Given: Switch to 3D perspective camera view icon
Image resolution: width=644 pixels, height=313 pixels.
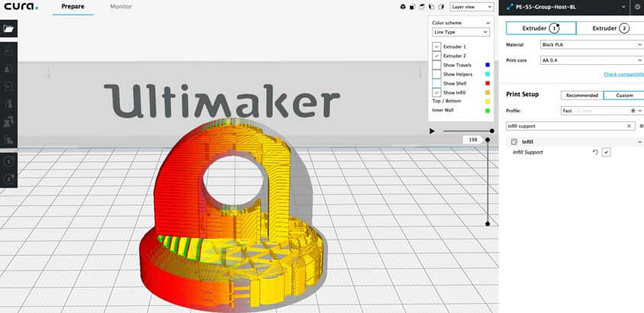Looking at the screenshot, I should pos(403,7).
